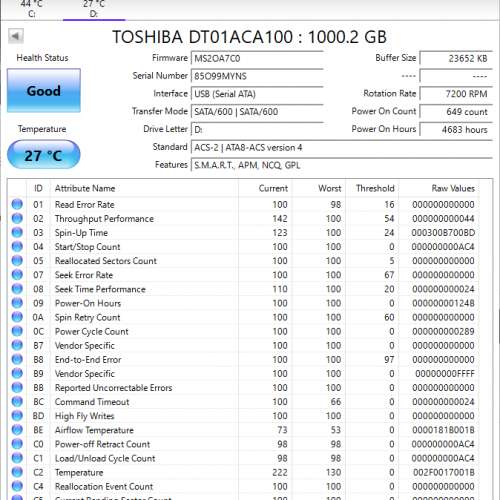Click status icon for Spin Retry Count

pyautogui.click(x=17, y=317)
